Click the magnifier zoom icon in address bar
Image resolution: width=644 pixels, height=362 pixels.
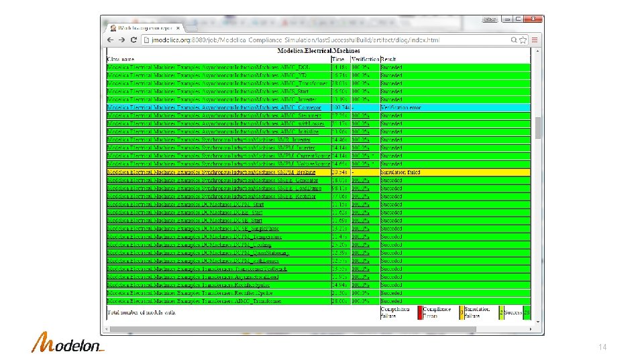point(514,40)
